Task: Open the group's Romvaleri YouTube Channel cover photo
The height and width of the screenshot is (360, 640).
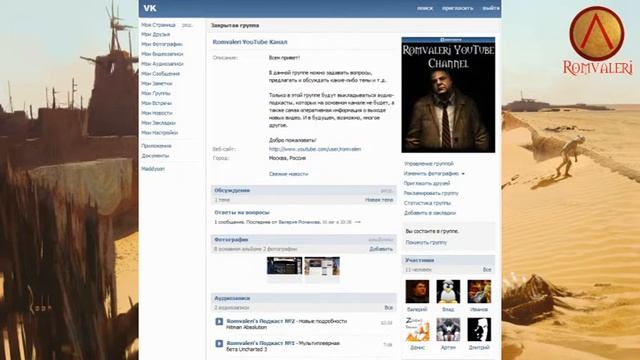Action: (448, 95)
